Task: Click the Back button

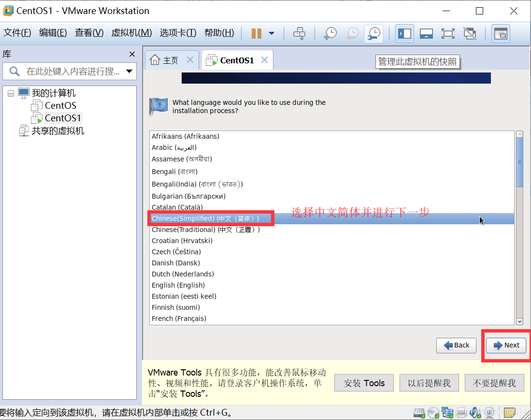Action: point(456,346)
